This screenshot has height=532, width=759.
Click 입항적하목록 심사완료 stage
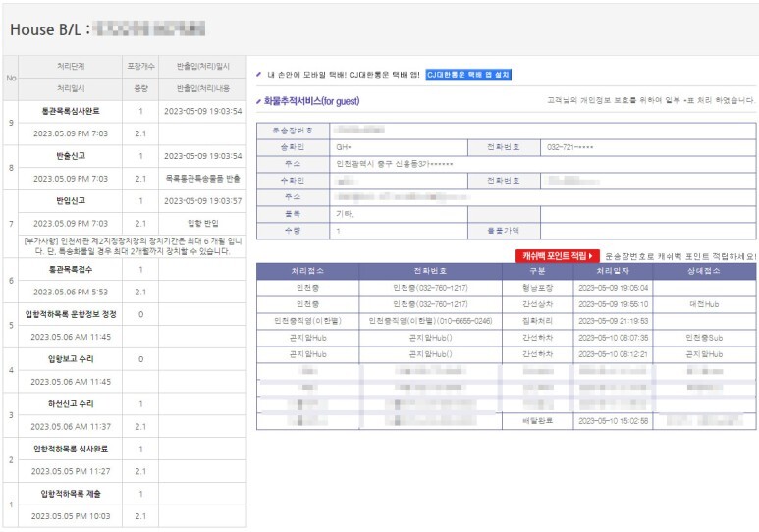(71, 449)
